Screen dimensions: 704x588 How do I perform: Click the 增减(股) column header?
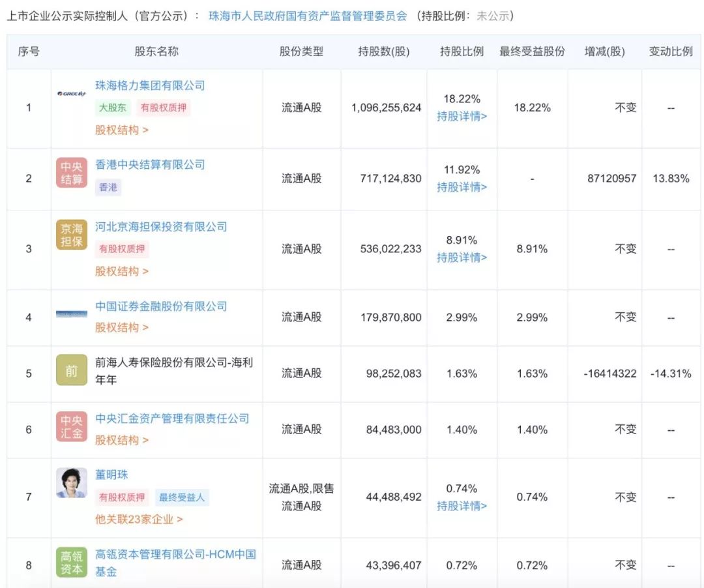point(605,51)
